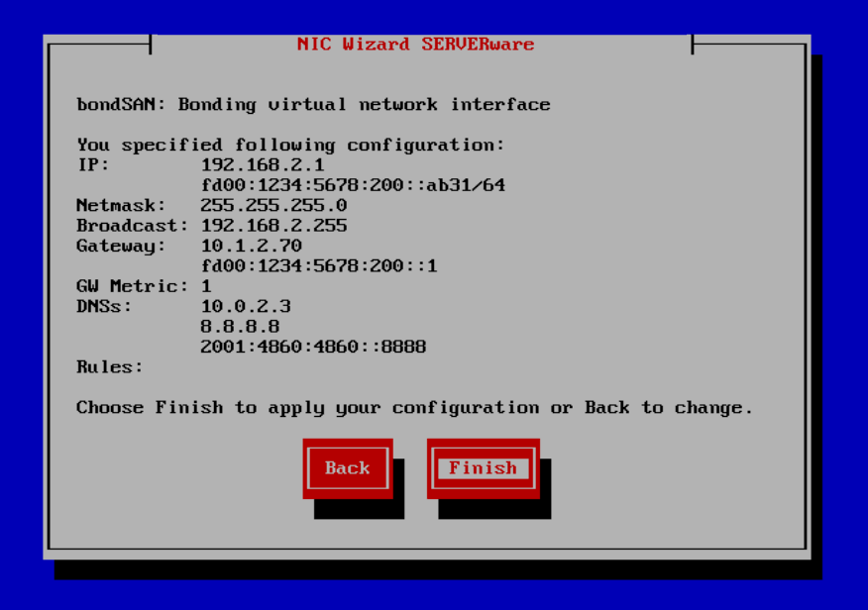Click the You specified following configuration heading

click(x=290, y=145)
